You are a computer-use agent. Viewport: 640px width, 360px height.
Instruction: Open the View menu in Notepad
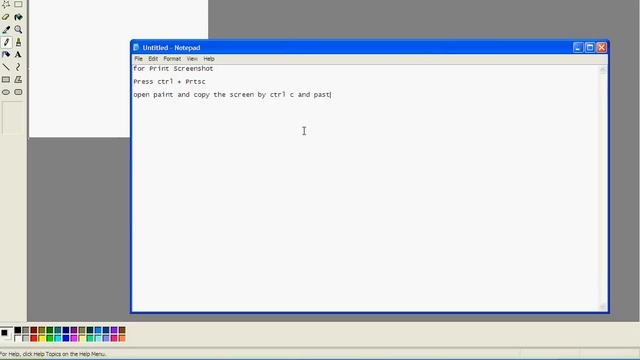point(192,59)
